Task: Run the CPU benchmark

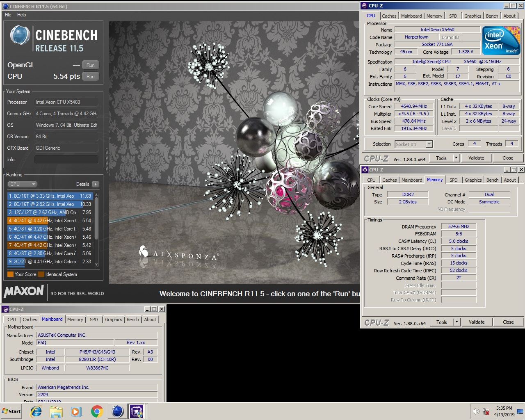Action: tap(91, 76)
